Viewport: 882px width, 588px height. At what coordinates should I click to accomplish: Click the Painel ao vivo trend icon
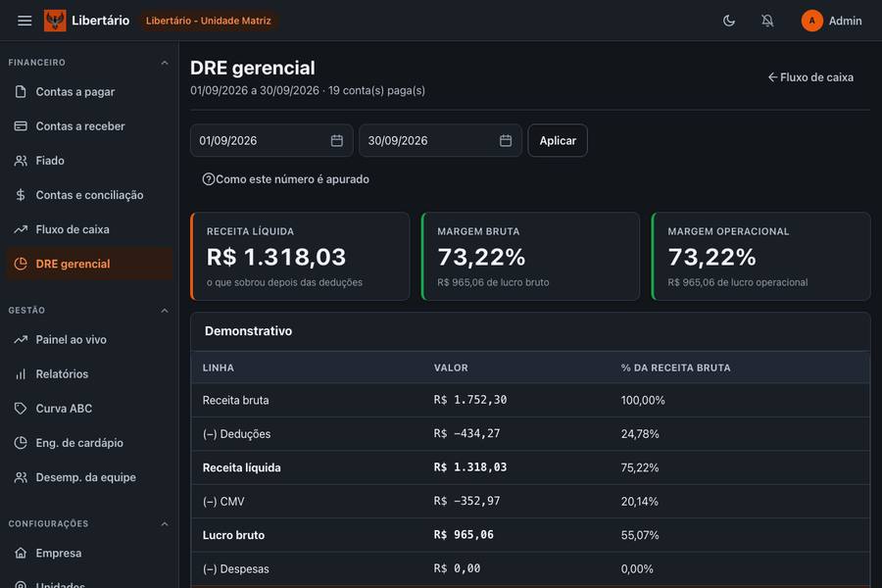click(x=21, y=339)
